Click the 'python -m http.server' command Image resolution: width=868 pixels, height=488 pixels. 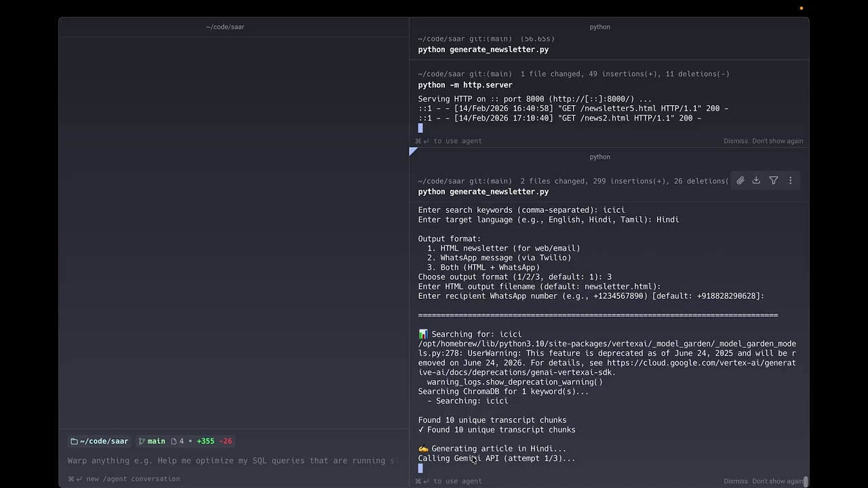(465, 85)
